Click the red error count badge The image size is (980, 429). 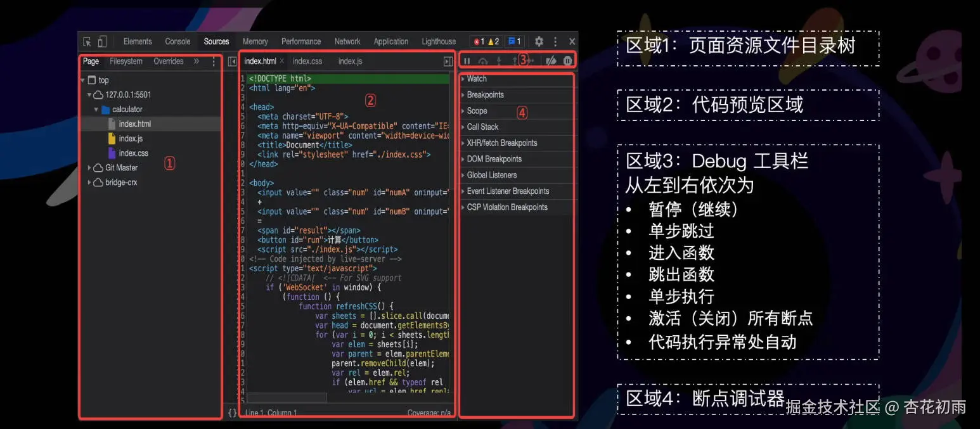coord(479,42)
